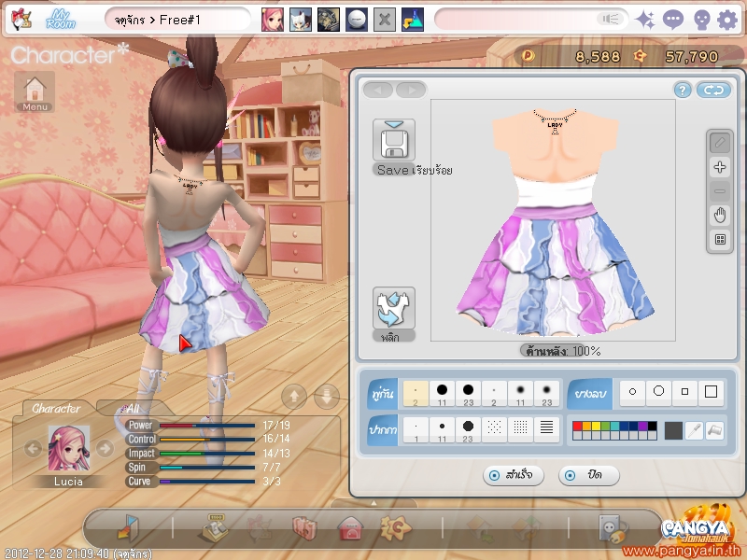Viewport: 747px width, 560px height.
Task: Click the sparkle stars icon in top bar
Action: 645,20
